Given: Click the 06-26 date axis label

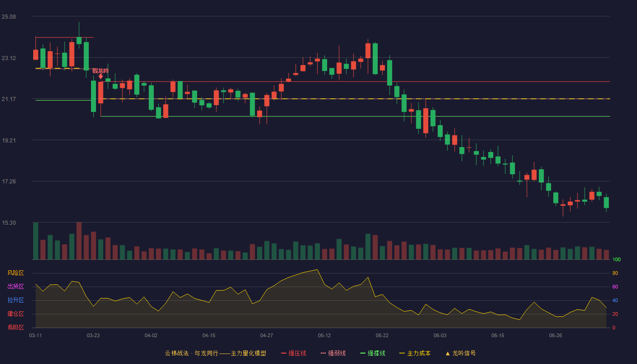Looking at the screenshot, I should [x=556, y=335].
